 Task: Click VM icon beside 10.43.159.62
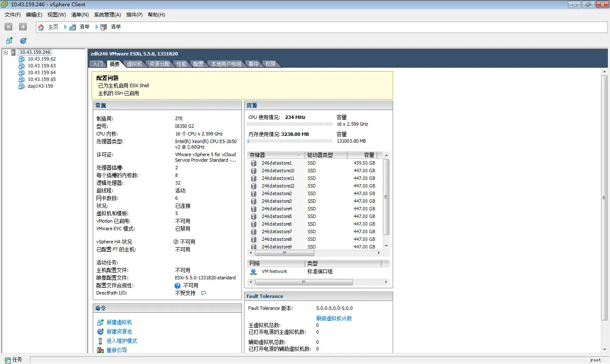(x=22, y=59)
